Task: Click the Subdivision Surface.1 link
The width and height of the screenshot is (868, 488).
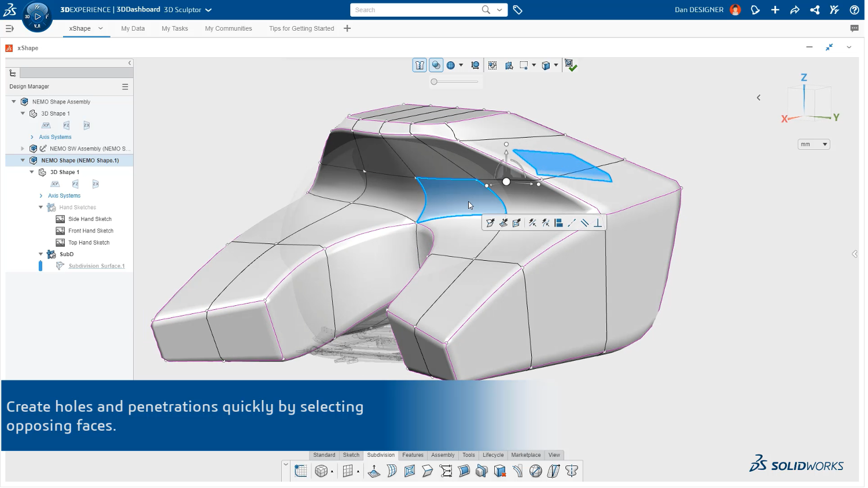Action: click(97, 267)
